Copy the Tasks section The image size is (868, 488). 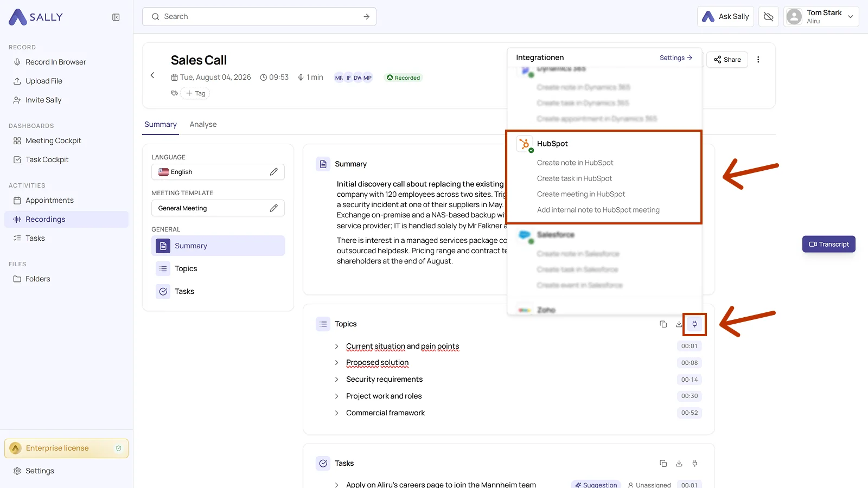pyautogui.click(x=663, y=464)
